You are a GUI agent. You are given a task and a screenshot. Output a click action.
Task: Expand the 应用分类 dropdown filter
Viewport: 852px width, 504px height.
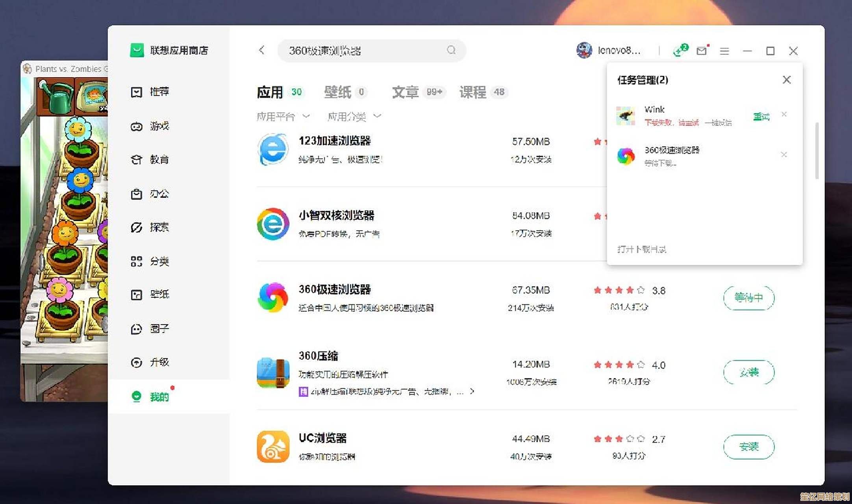[354, 117]
